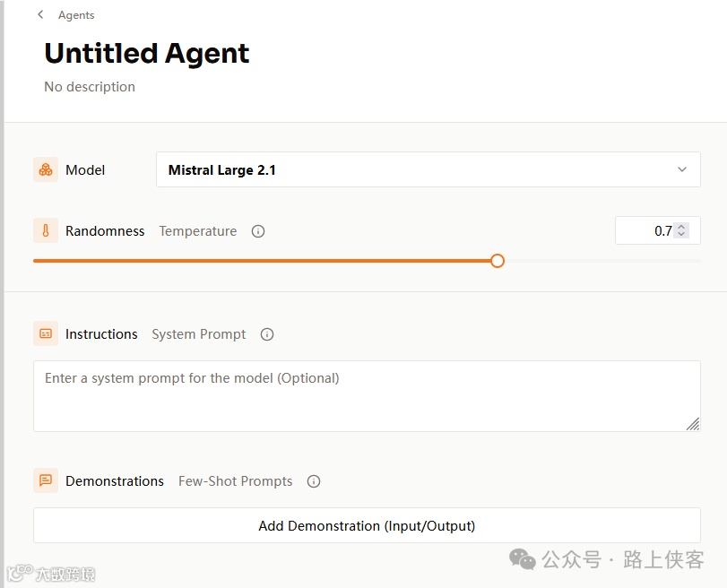The width and height of the screenshot is (727, 588).
Task: Click the Model section icon
Action: 46,169
